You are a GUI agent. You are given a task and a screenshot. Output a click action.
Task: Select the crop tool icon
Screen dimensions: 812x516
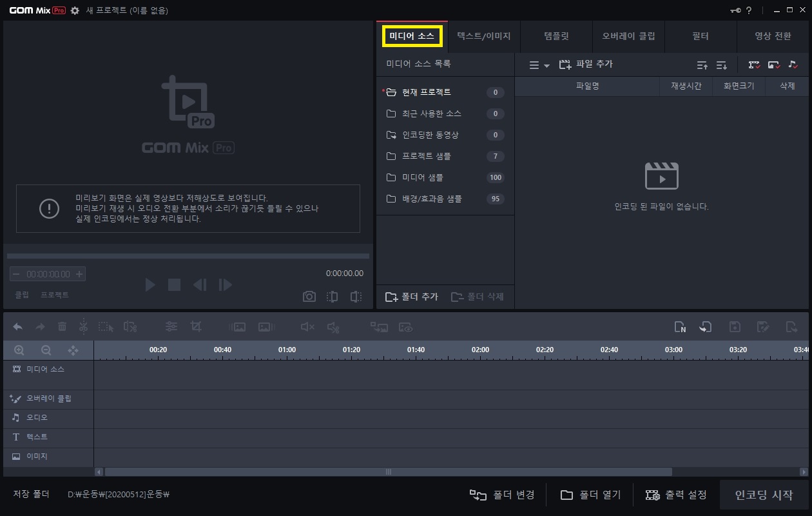point(196,327)
